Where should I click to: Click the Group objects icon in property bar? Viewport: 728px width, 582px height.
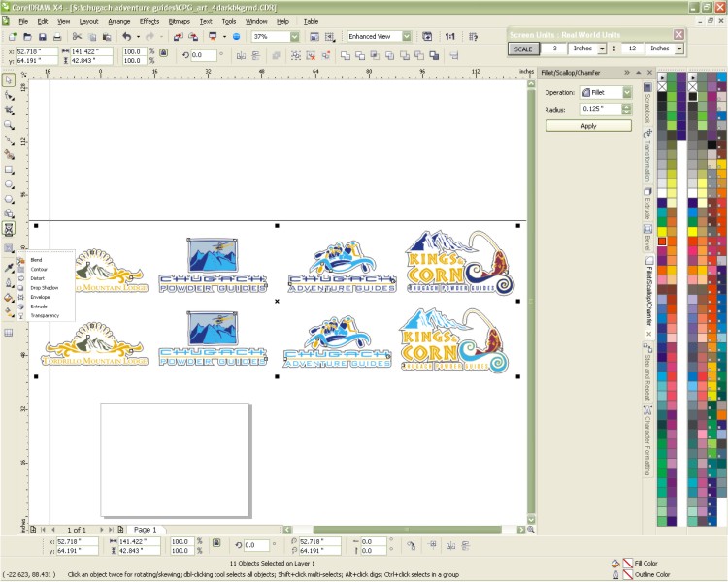[x=296, y=56]
